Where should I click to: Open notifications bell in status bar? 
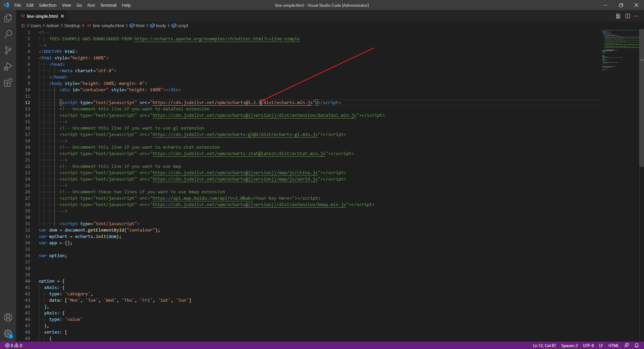pyautogui.click(x=637, y=345)
